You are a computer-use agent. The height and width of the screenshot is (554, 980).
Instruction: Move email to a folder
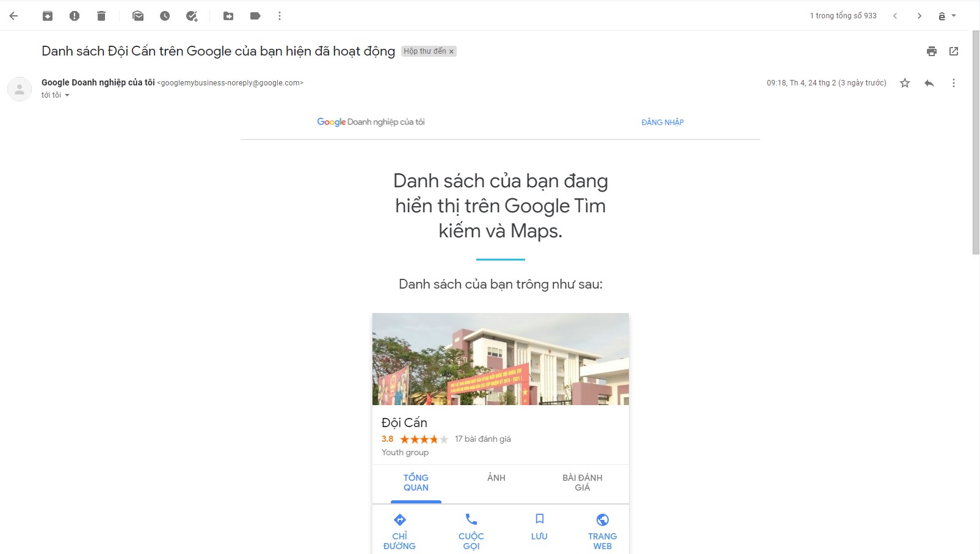pos(228,16)
